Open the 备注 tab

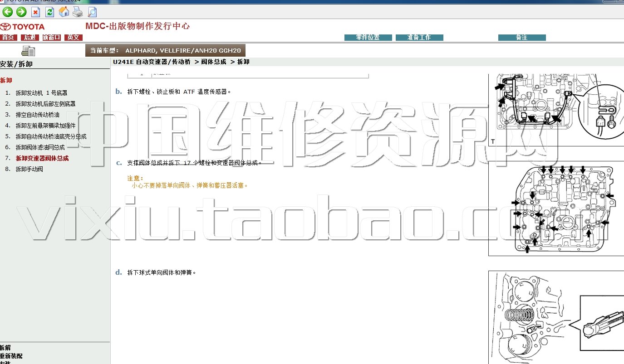point(522,38)
